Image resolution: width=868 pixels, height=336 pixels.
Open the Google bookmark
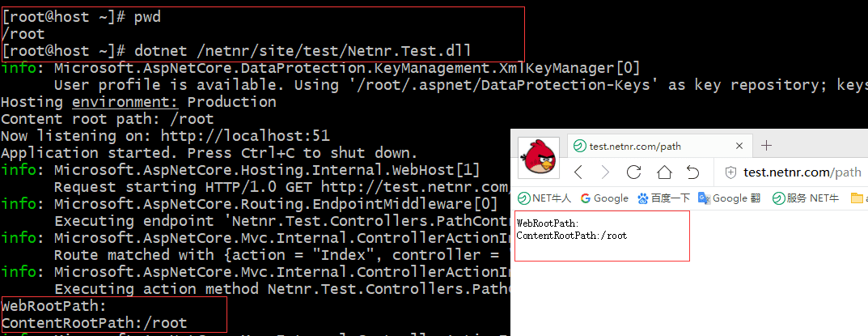coord(603,198)
